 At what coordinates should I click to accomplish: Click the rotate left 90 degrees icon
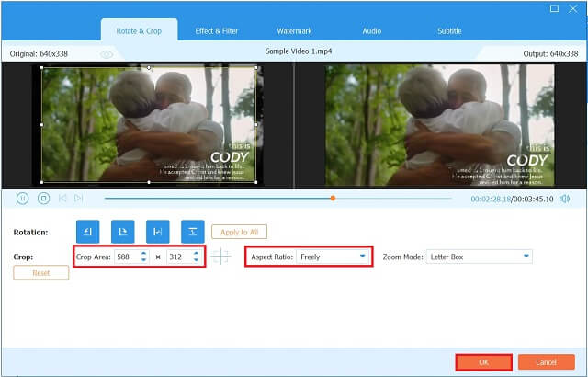point(87,232)
